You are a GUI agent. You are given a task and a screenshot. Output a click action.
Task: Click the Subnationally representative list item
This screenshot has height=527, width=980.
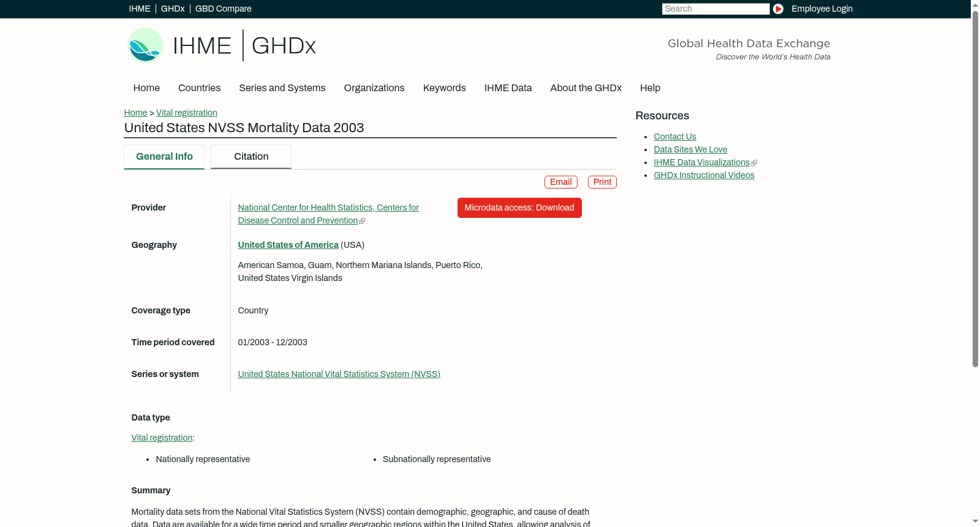pyautogui.click(x=437, y=459)
